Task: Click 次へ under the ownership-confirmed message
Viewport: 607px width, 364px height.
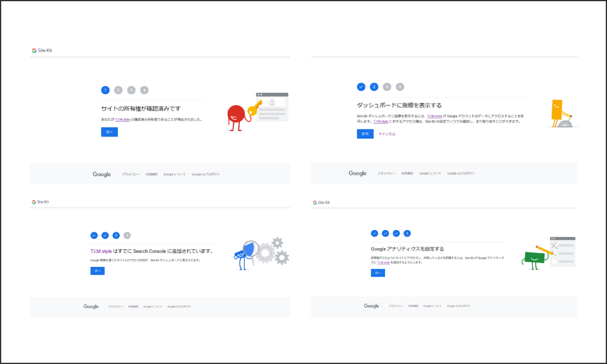Action: [x=109, y=132]
